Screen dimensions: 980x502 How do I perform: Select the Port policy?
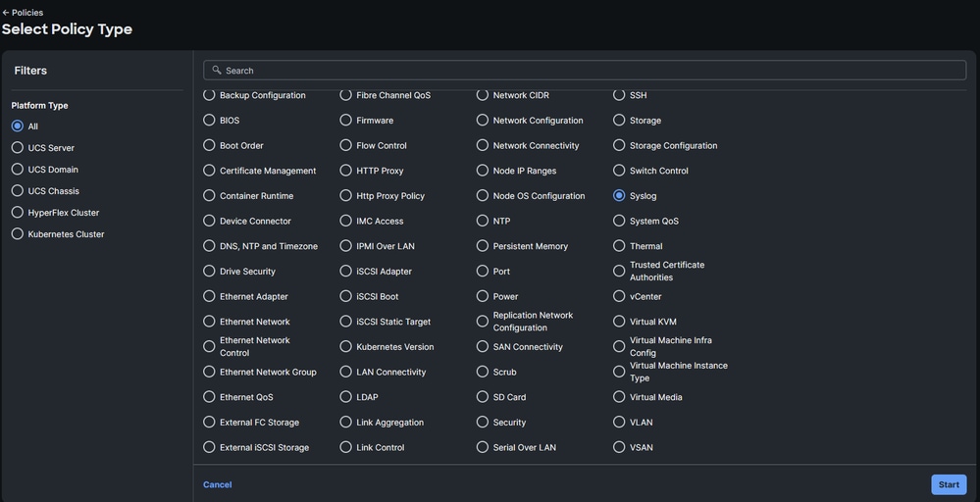[483, 271]
